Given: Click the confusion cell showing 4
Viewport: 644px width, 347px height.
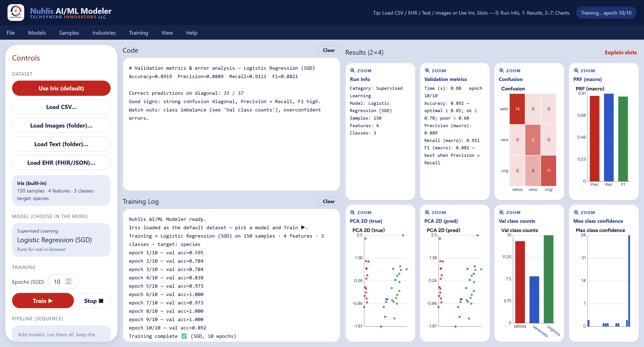Looking at the screenshot, I should (x=533, y=171).
